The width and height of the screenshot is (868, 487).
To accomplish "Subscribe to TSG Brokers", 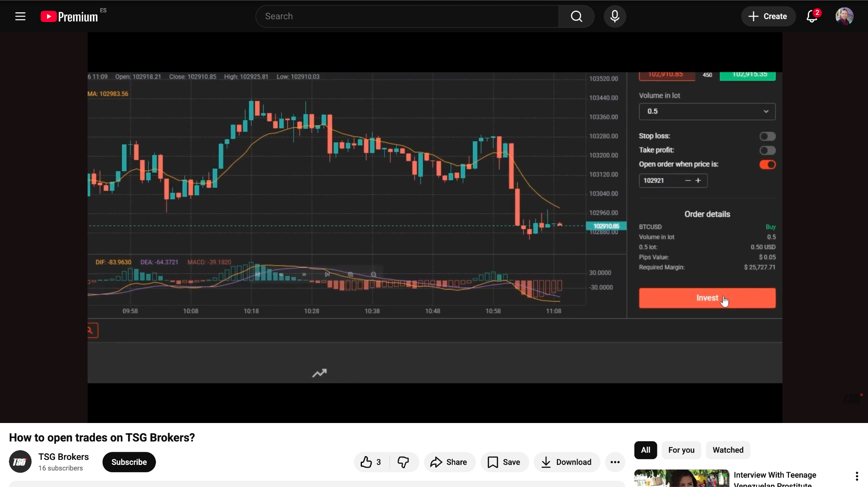I will coord(129,462).
